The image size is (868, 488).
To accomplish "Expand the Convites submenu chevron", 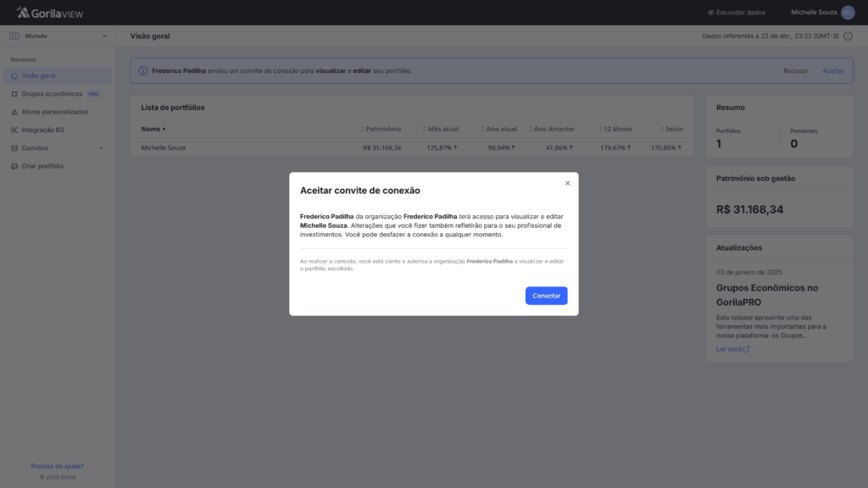I will pos(102,148).
